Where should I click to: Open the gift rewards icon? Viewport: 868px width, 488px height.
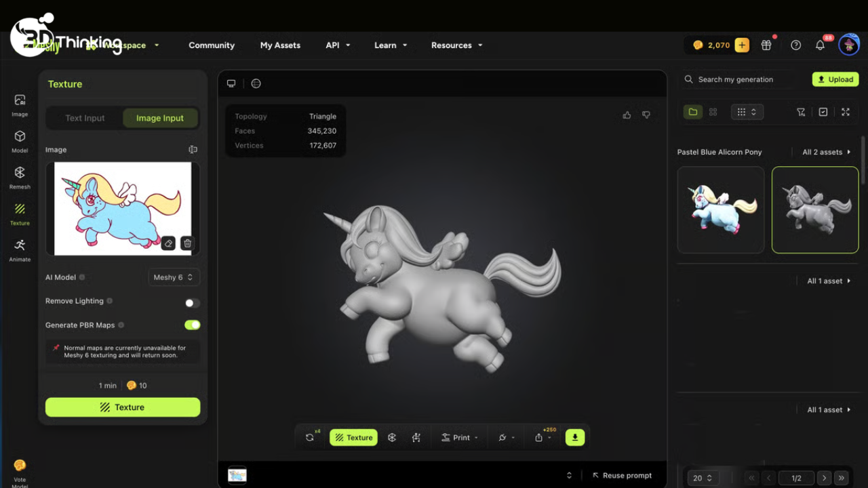pos(766,45)
